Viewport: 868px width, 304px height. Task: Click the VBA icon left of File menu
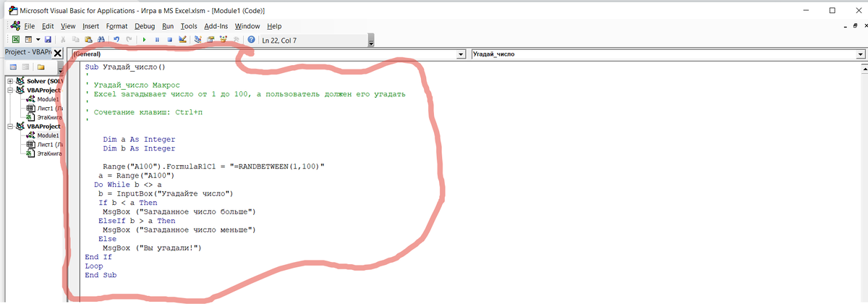pyautogui.click(x=14, y=25)
